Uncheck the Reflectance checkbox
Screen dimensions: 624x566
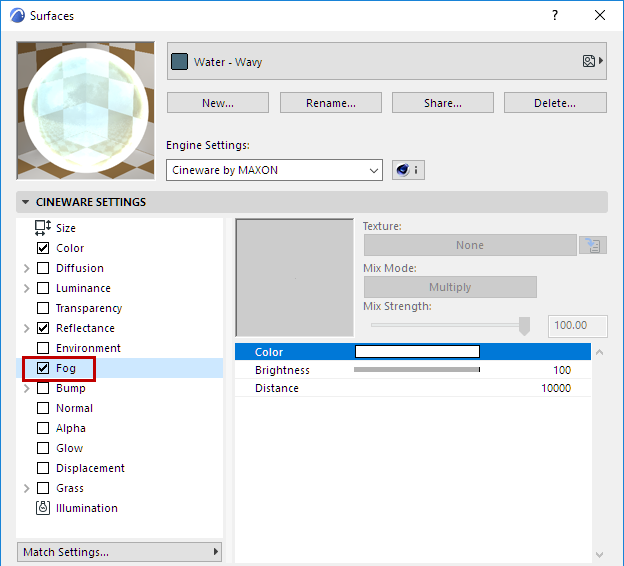[x=43, y=328]
